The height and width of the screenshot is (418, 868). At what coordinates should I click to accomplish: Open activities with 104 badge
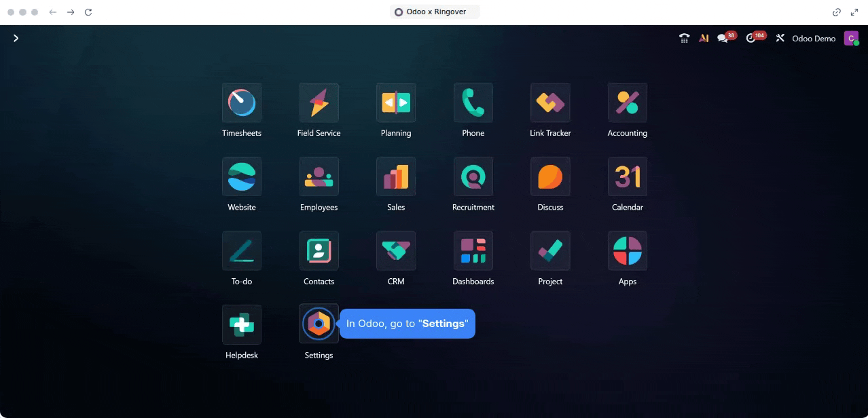click(755, 37)
